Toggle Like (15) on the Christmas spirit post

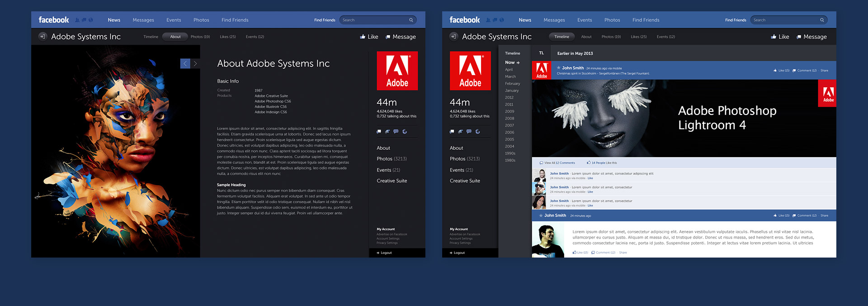point(782,71)
